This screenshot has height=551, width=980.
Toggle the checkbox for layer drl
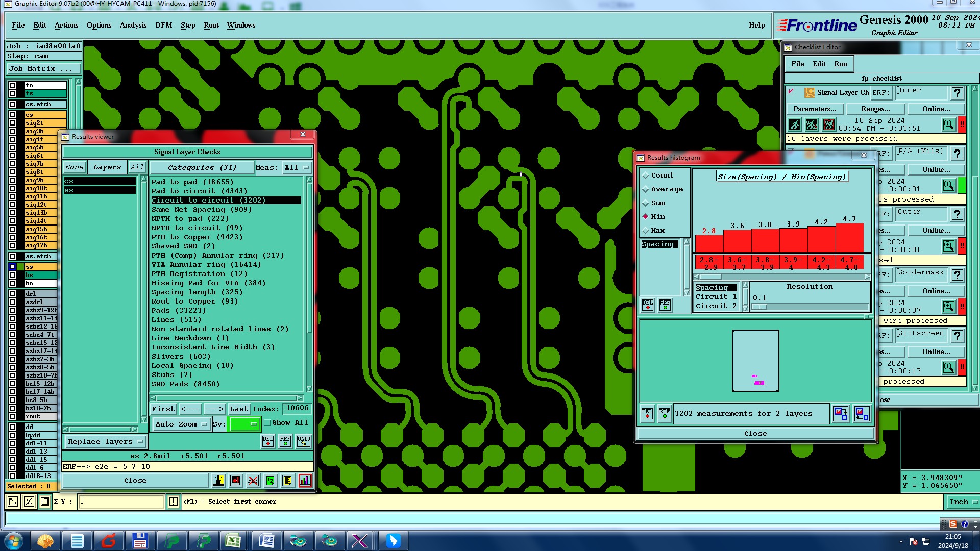click(x=12, y=294)
